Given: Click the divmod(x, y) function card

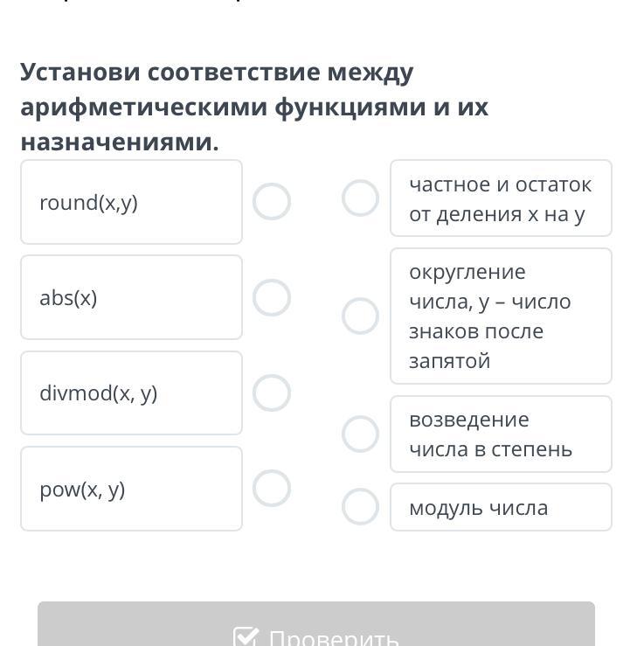Looking at the screenshot, I should [131, 393].
